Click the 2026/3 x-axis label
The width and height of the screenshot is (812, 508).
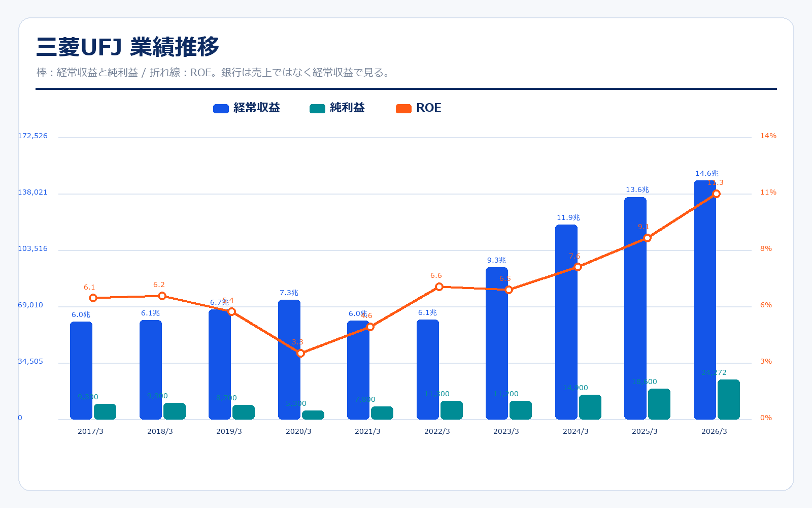pos(714,432)
